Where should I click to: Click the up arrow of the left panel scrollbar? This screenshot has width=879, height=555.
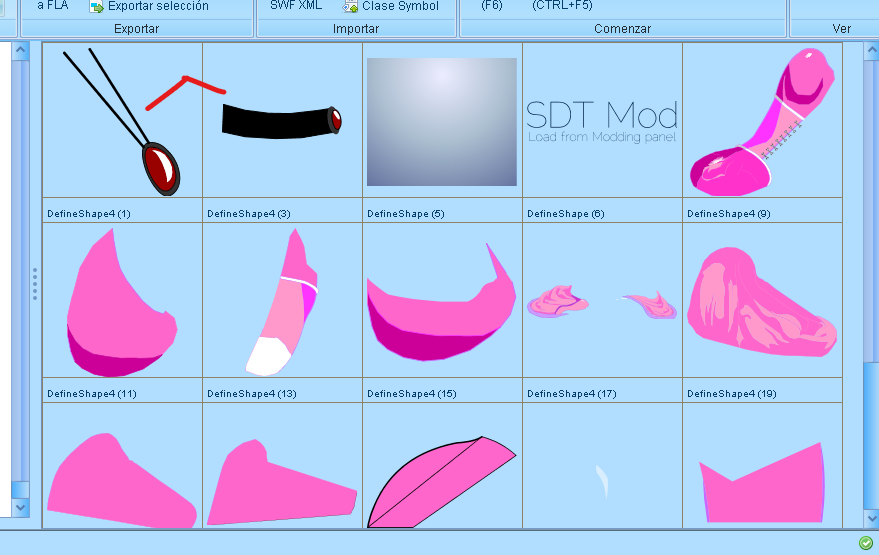tap(20, 50)
